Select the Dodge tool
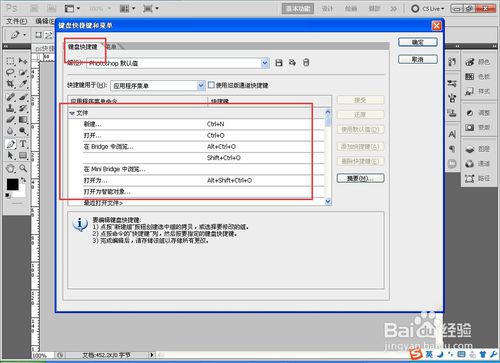The width and height of the screenshot is (500, 363). 23,131
